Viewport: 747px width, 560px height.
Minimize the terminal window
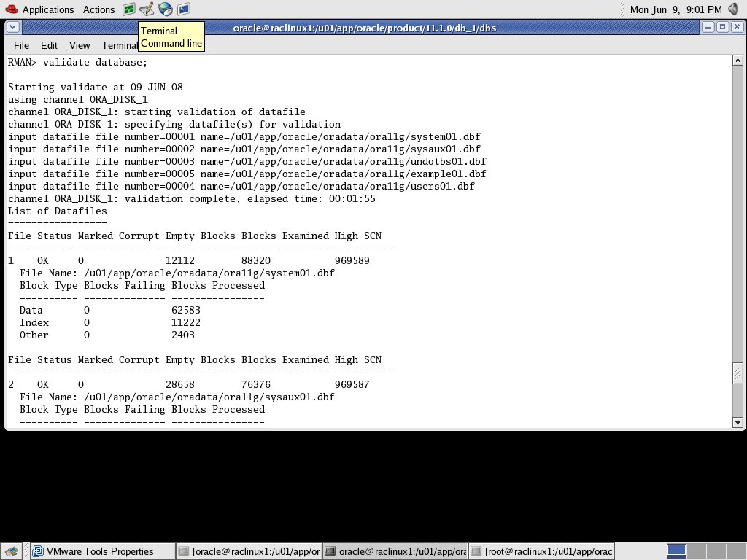[708, 28]
